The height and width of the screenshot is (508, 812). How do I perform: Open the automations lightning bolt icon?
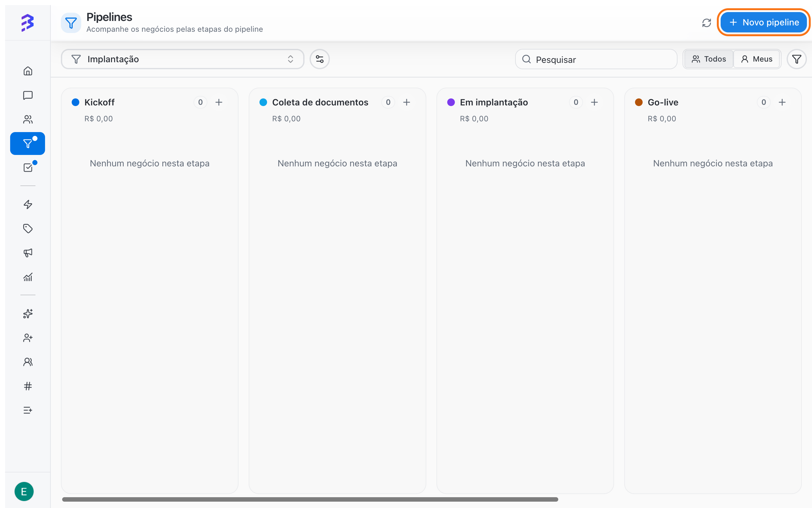click(28, 204)
